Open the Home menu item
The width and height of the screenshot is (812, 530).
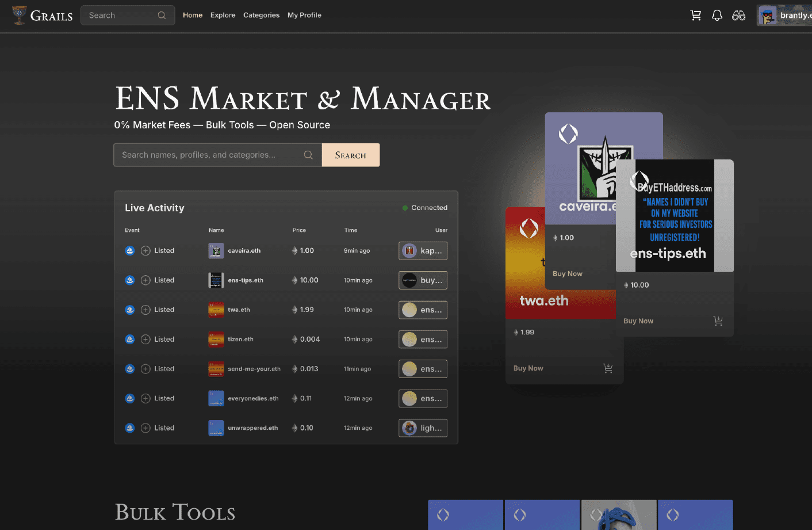[x=193, y=15]
